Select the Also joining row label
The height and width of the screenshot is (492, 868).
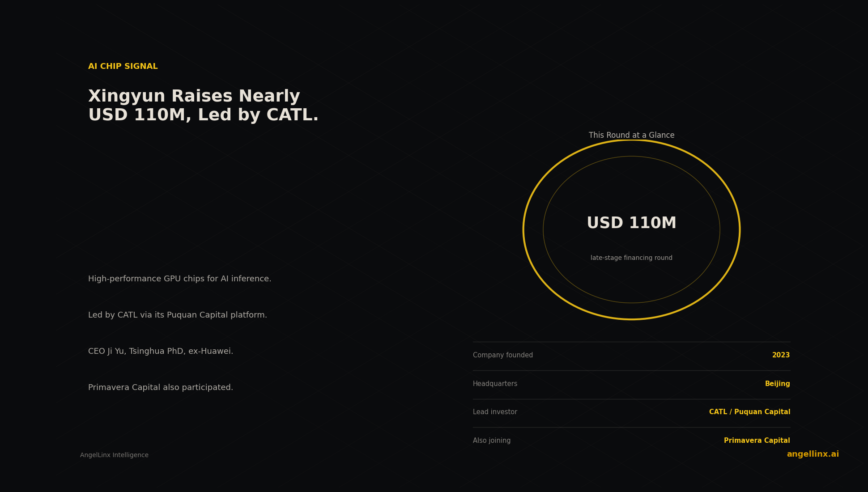click(x=492, y=441)
